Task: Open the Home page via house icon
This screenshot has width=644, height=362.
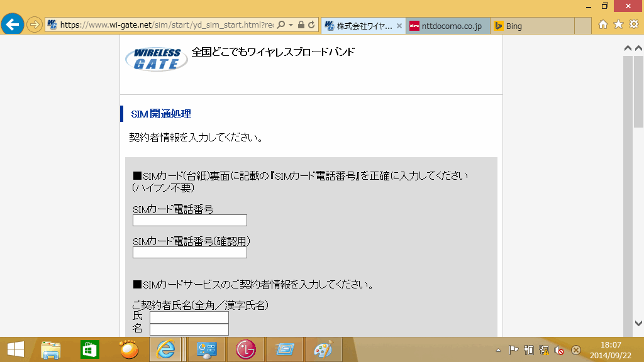Action: point(603,25)
